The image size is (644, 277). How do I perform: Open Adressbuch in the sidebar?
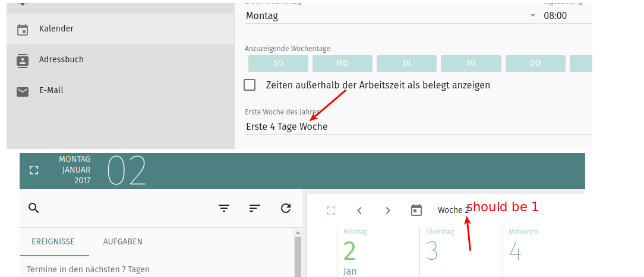point(61,60)
